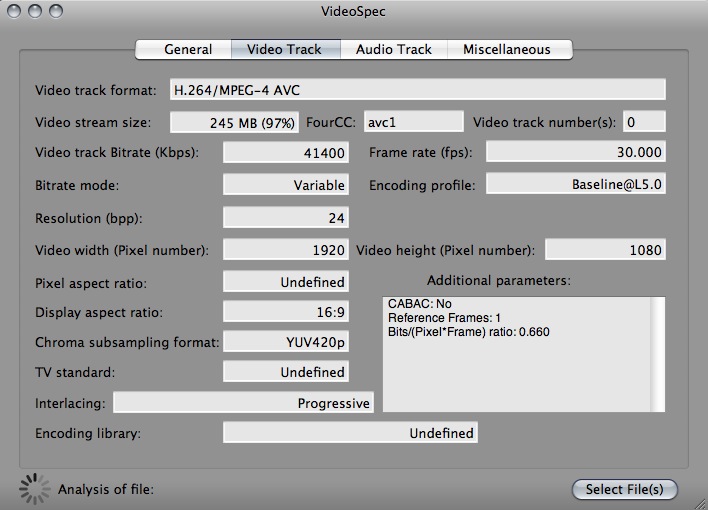Click the Video stream size field
The width and height of the screenshot is (708, 510).
click(234, 122)
